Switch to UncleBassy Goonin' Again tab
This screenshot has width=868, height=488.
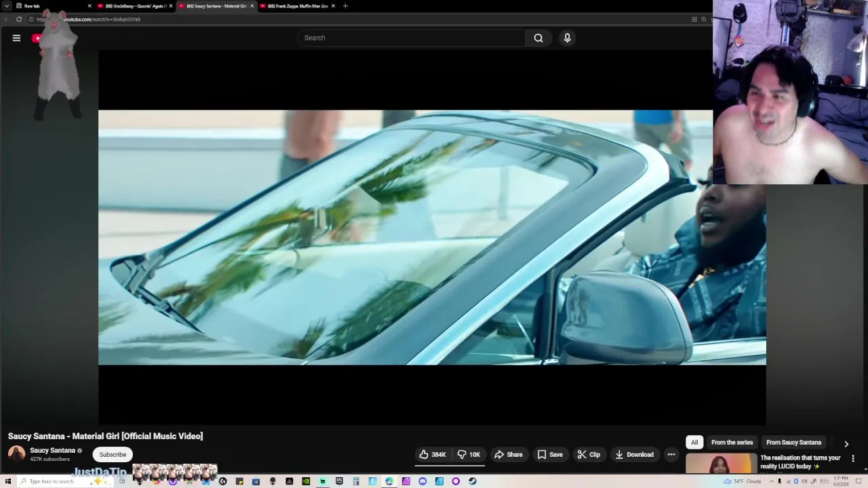coord(135,6)
